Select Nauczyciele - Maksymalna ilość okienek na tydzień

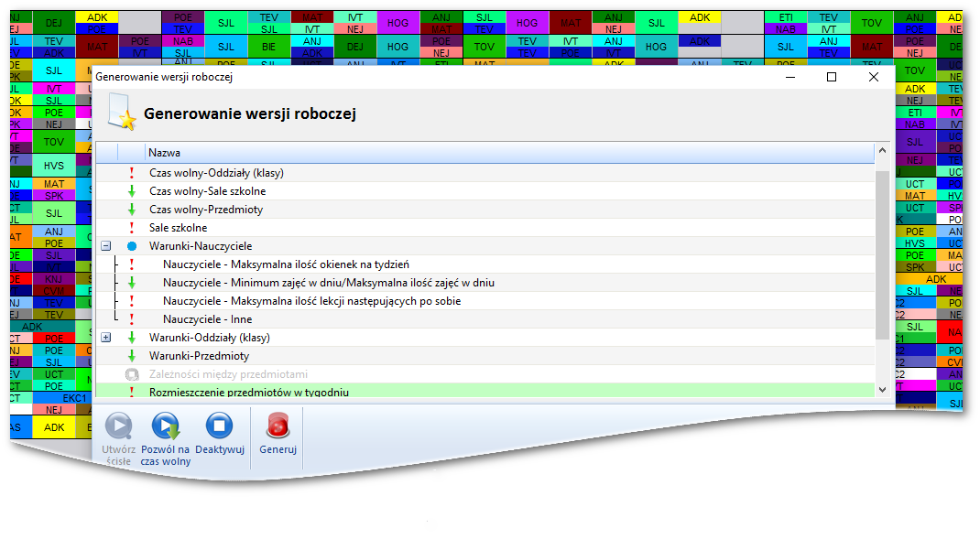pyautogui.click(x=286, y=264)
